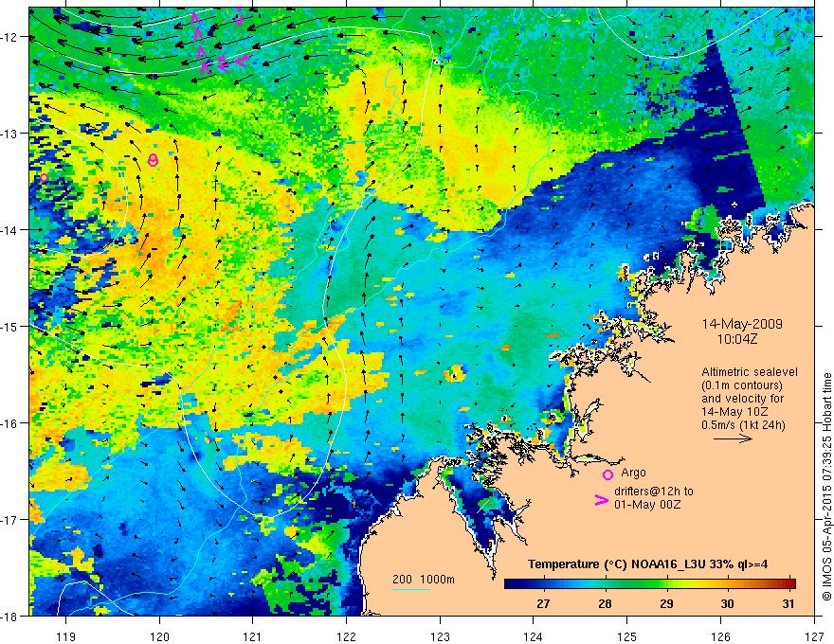
Task: Click the Argo float marker near 120E, 13.3S
Action: click(154, 160)
